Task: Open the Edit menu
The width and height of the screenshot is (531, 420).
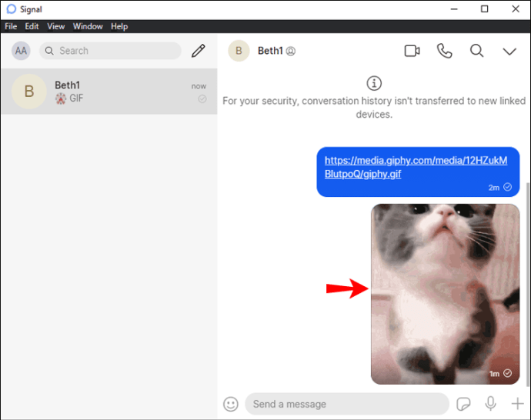Action: pyautogui.click(x=32, y=26)
